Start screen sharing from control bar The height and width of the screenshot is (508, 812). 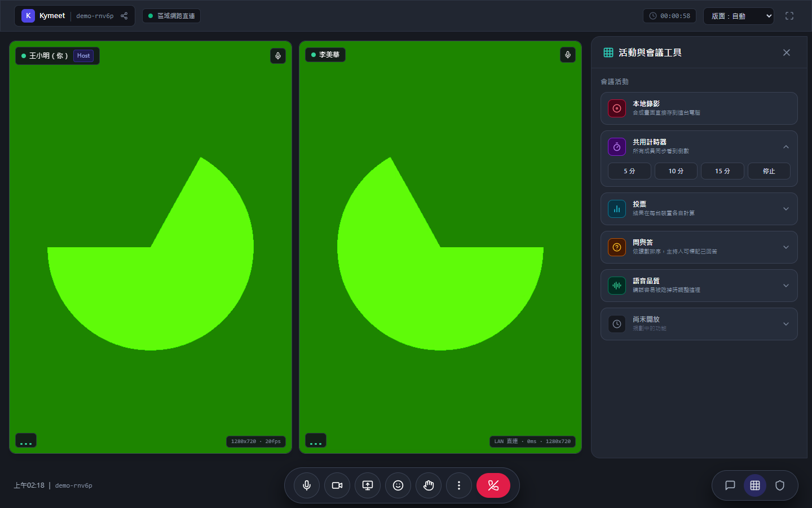tap(368, 485)
